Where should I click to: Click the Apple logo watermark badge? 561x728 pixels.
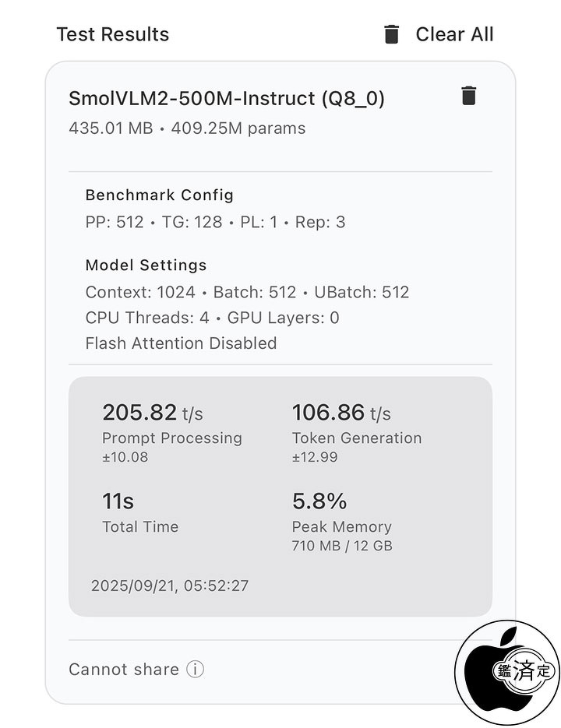coord(508,672)
